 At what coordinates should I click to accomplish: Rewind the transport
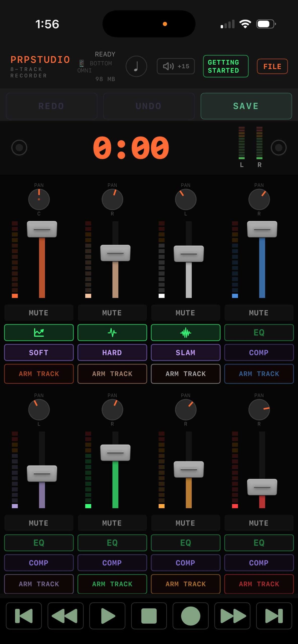65,616
